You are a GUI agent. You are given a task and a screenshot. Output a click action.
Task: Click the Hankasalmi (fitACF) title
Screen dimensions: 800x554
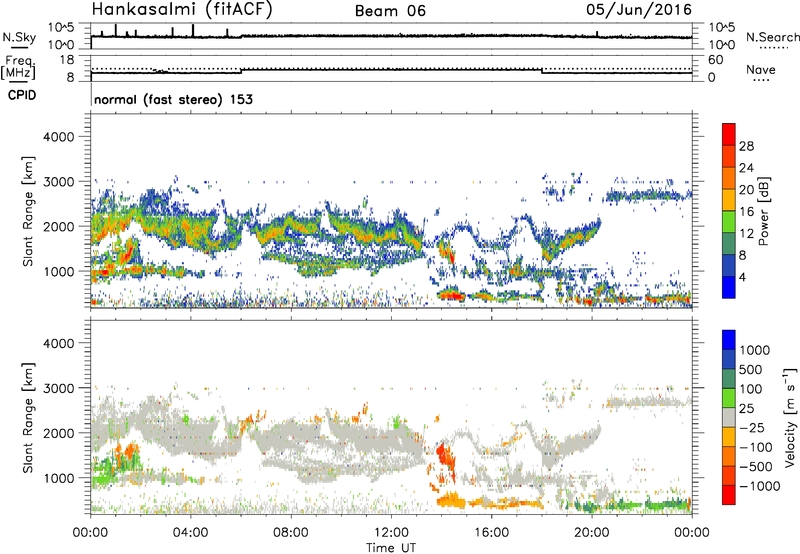pos(182,10)
